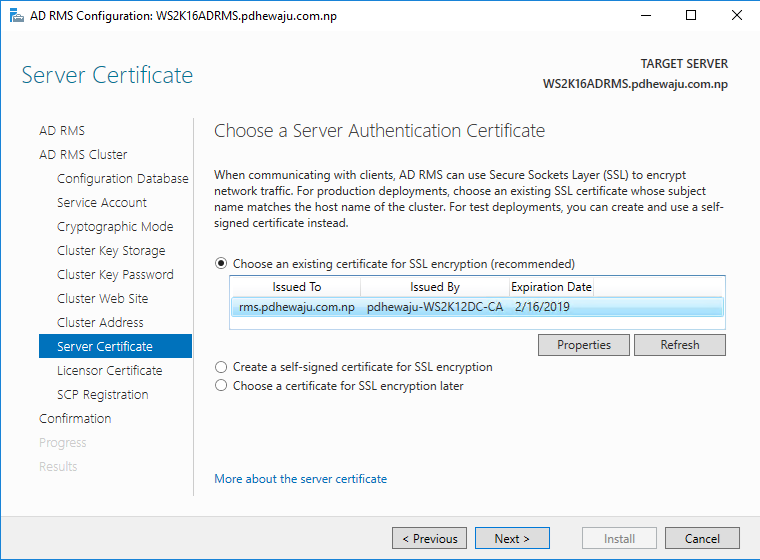Open the AD RMS wizard step
760x560 pixels.
(62, 130)
